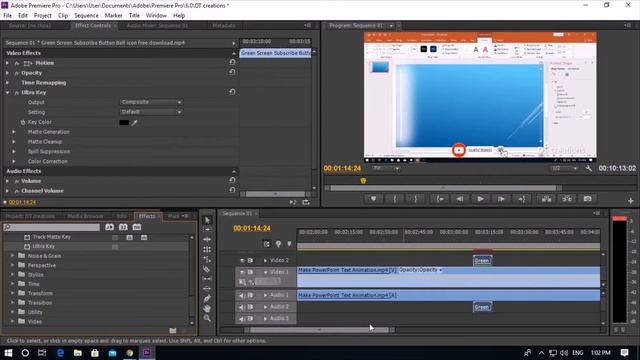Open the Sequence menu
This screenshot has width=640, height=360.
click(86, 16)
